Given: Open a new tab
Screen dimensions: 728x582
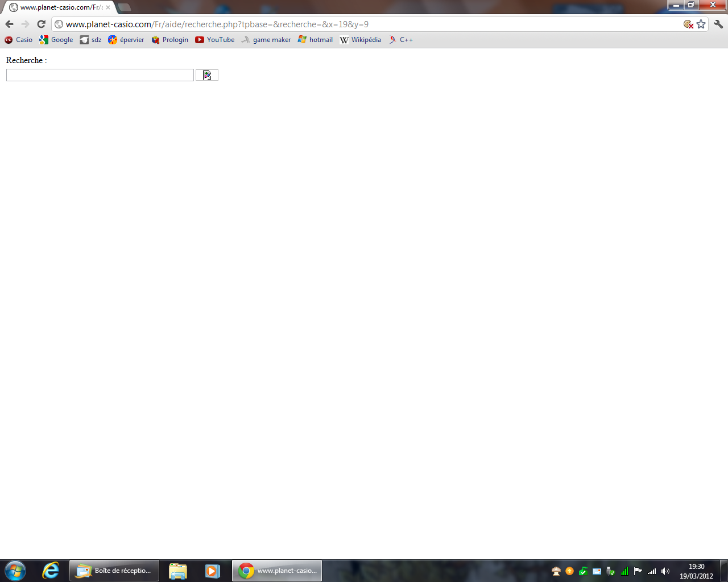Looking at the screenshot, I should [x=124, y=7].
